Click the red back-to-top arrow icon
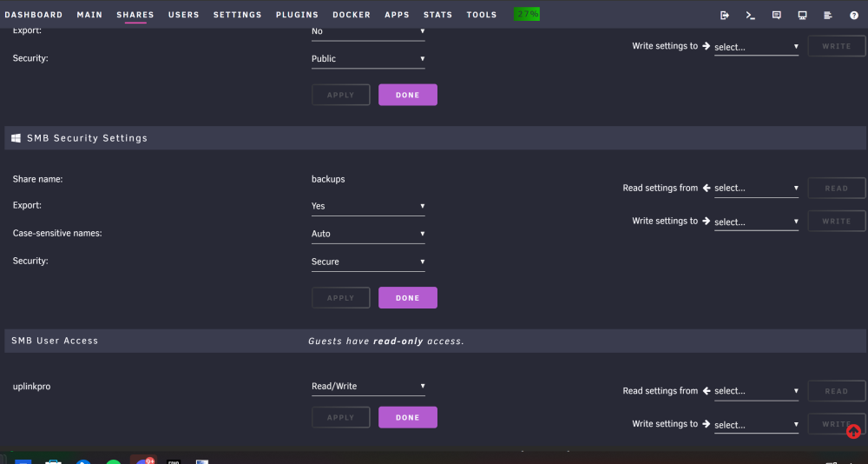868x464 pixels. click(x=853, y=431)
